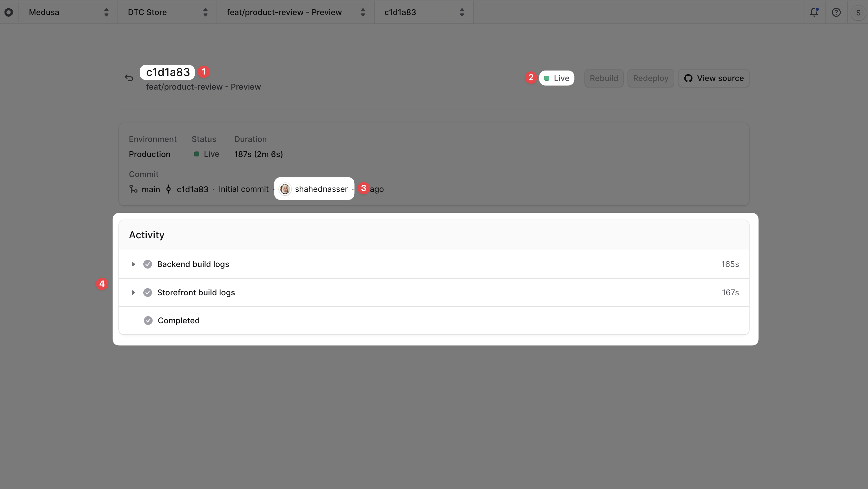Click the commit icon before c1d1a83
The image size is (868, 489).
point(168,189)
